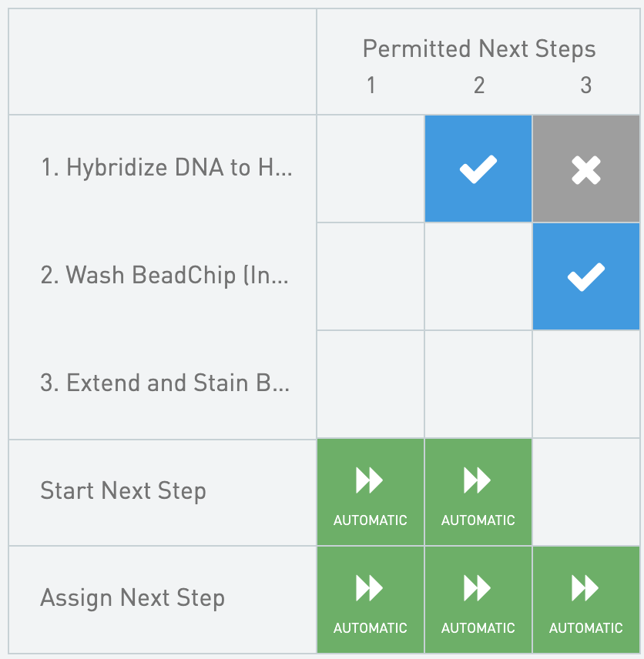Click empty cell for Hybridize DNA row, column 1
644x659 pixels.
click(x=370, y=169)
